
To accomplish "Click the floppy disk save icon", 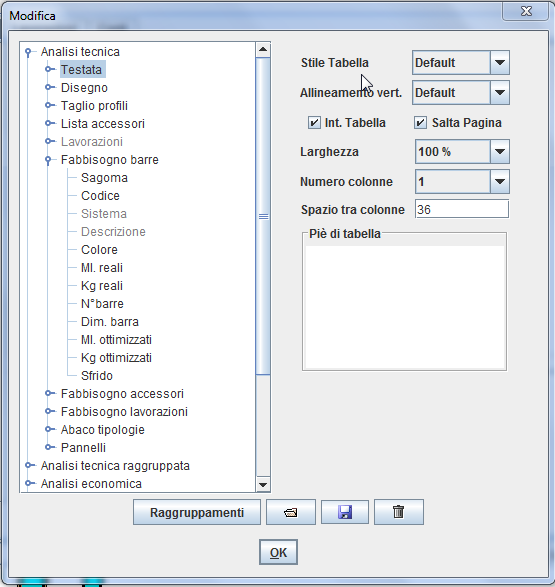I will (x=345, y=512).
